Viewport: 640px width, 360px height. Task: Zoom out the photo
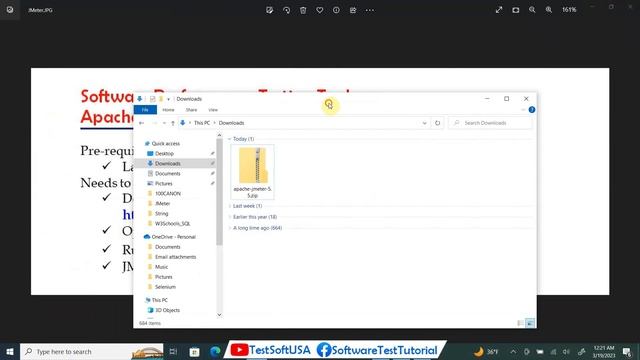click(532, 10)
